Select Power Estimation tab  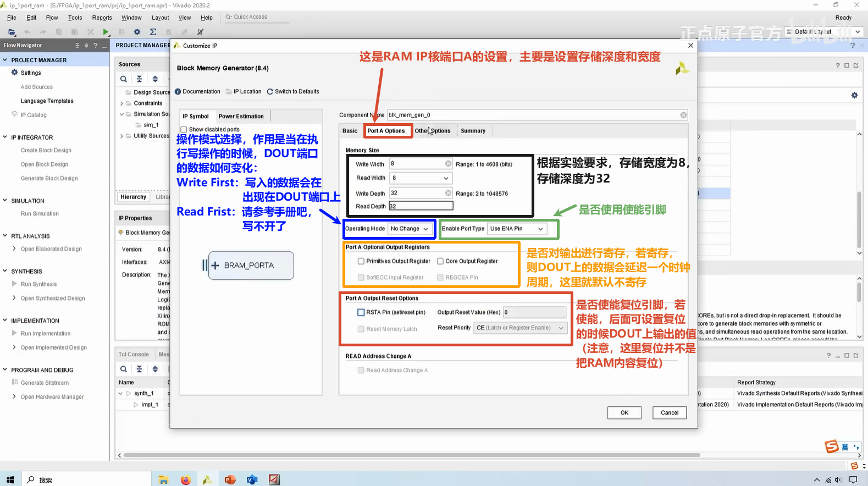[241, 117]
